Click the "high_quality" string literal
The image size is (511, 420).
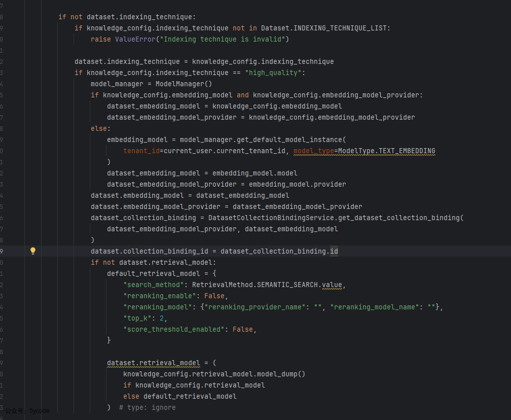tap(273, 73)
